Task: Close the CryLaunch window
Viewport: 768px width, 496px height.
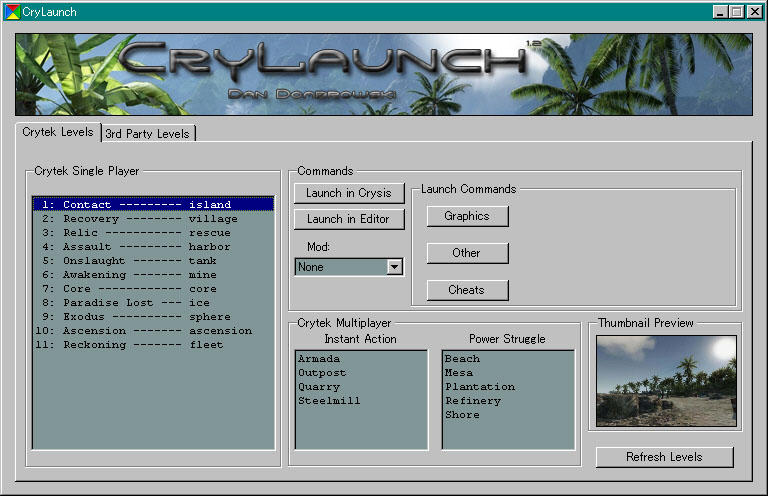Action: 755,12
